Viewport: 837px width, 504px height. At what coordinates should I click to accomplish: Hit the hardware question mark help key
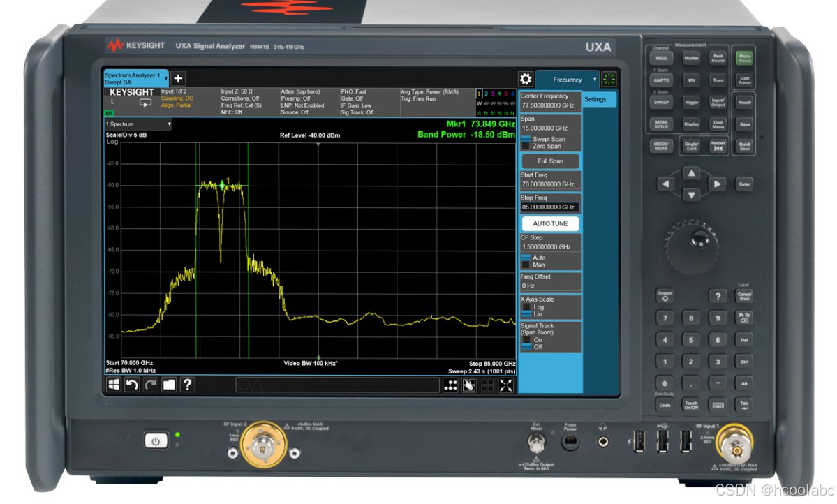pyautogui.click(x=718, y=296)
